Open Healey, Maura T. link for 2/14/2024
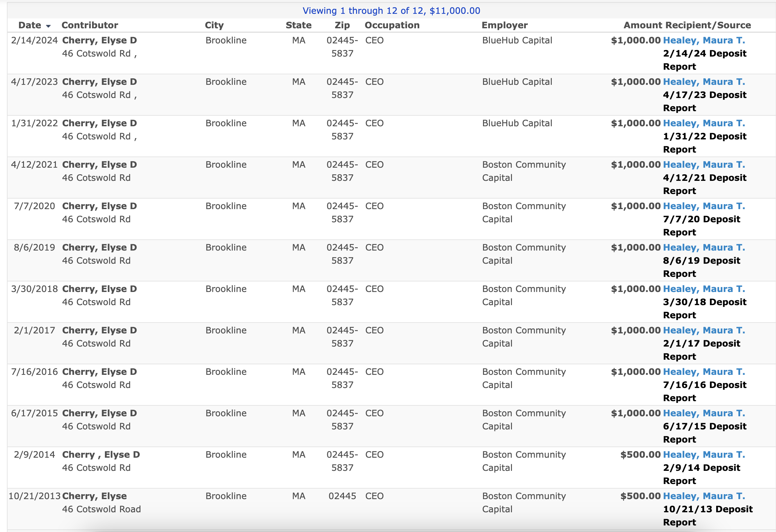The height and width of the screenshot is (532, 776). [704, 40]
